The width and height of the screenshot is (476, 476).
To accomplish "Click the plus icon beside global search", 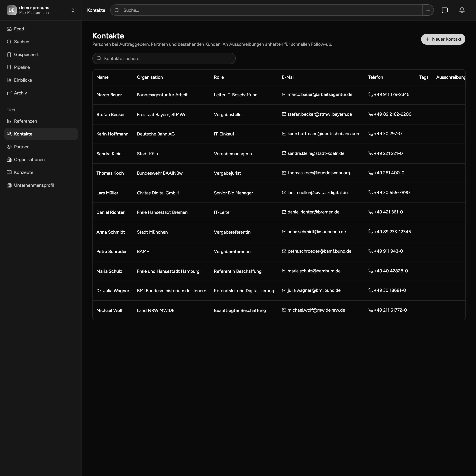I will tap(428, 10).
